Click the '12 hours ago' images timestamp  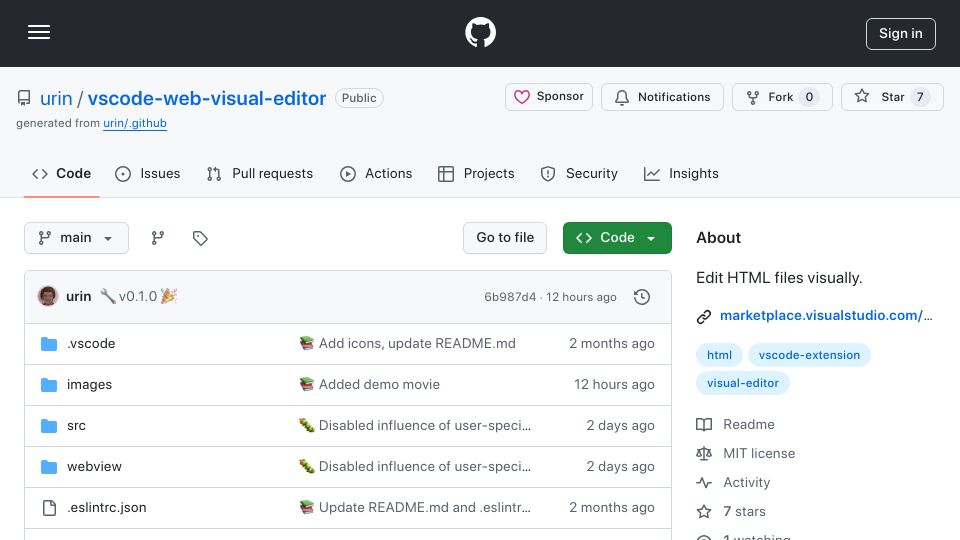tap(614, 384)
